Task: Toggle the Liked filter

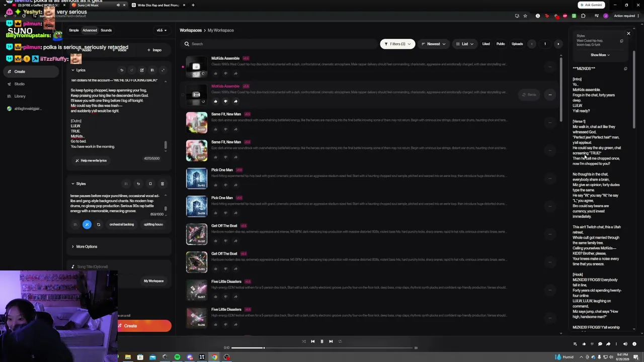Action: (x=486, y=44)
